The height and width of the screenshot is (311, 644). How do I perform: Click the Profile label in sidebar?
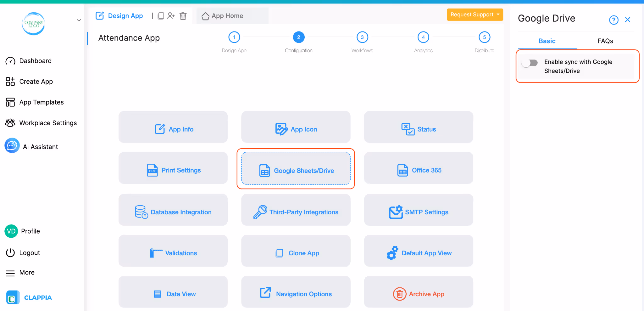pyautogui.click(x=31, y=231)
